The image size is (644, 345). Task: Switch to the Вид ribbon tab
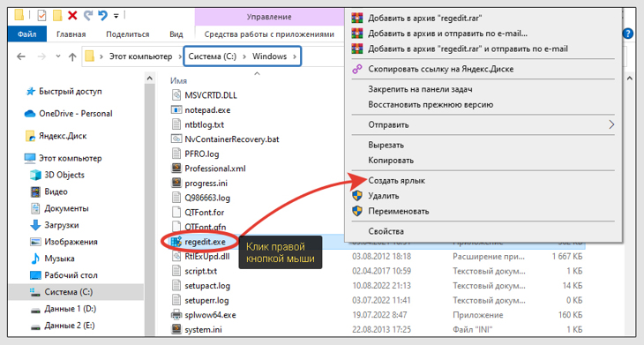176,34
